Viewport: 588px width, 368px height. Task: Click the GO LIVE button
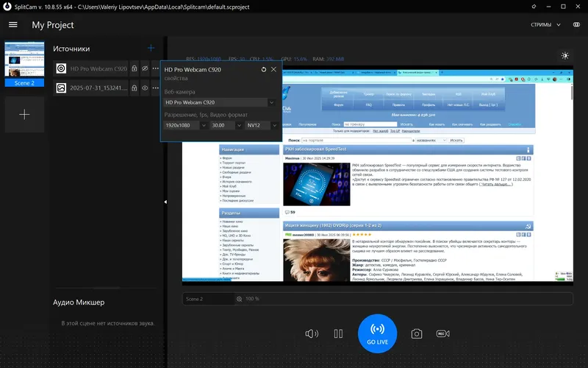point(377,333)
